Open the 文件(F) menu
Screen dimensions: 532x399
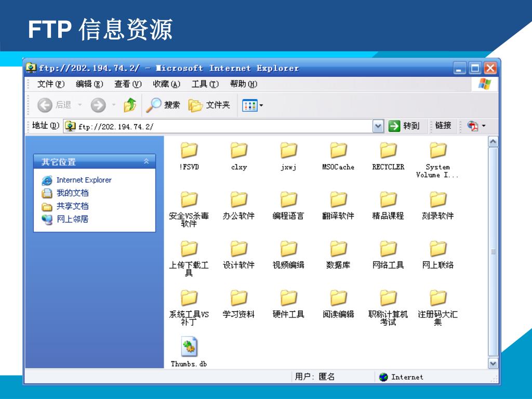(50, 84)
